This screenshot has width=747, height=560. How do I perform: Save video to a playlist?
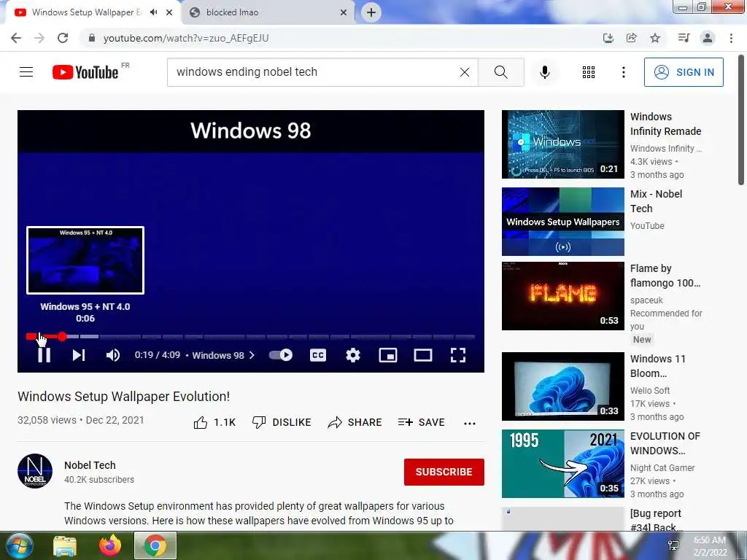pos(421,422)
